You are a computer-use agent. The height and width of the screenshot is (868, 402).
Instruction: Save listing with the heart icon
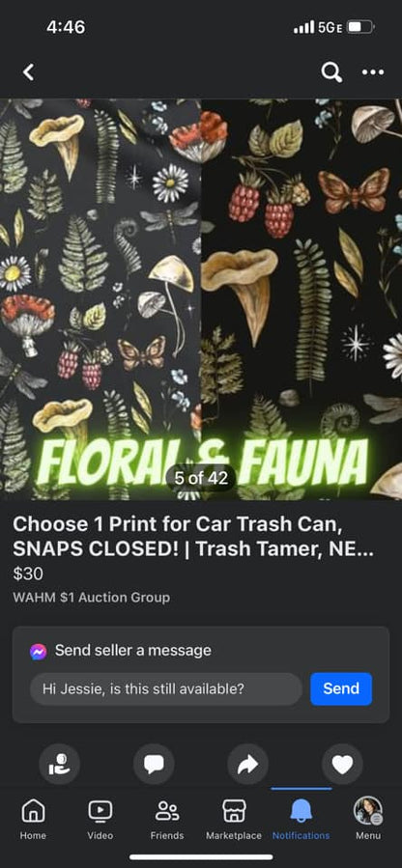point(342,764)
